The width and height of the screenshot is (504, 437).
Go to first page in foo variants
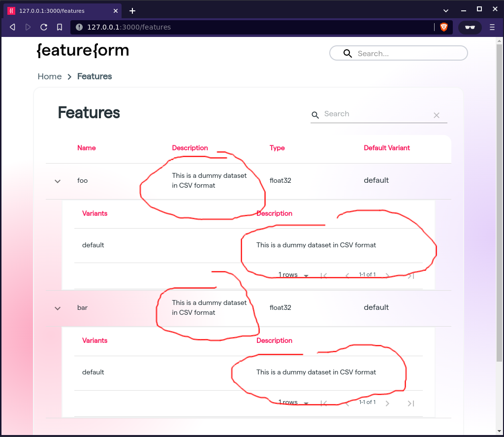(x=324, y=275)
